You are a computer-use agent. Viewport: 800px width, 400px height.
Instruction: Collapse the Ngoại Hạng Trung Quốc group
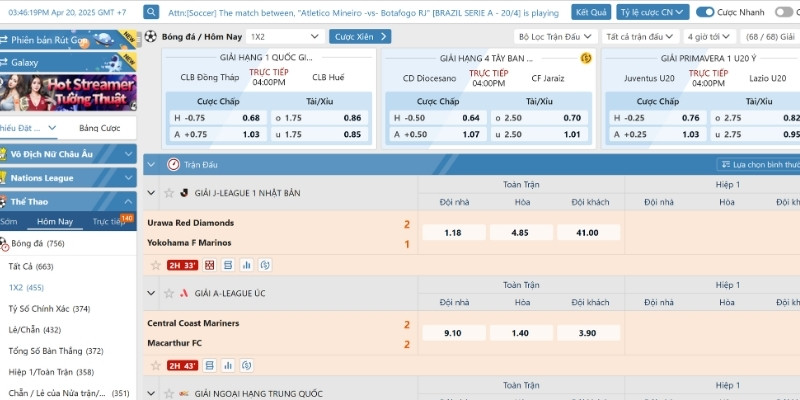151,393
